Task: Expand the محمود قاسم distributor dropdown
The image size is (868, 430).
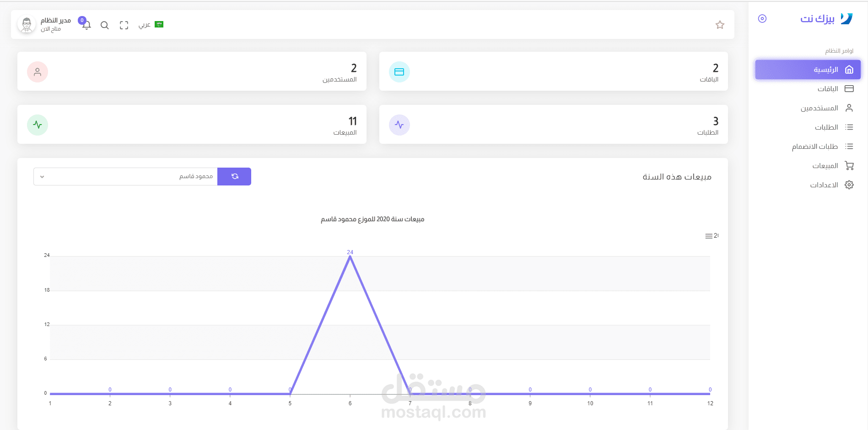Action: tap(125, 176)
